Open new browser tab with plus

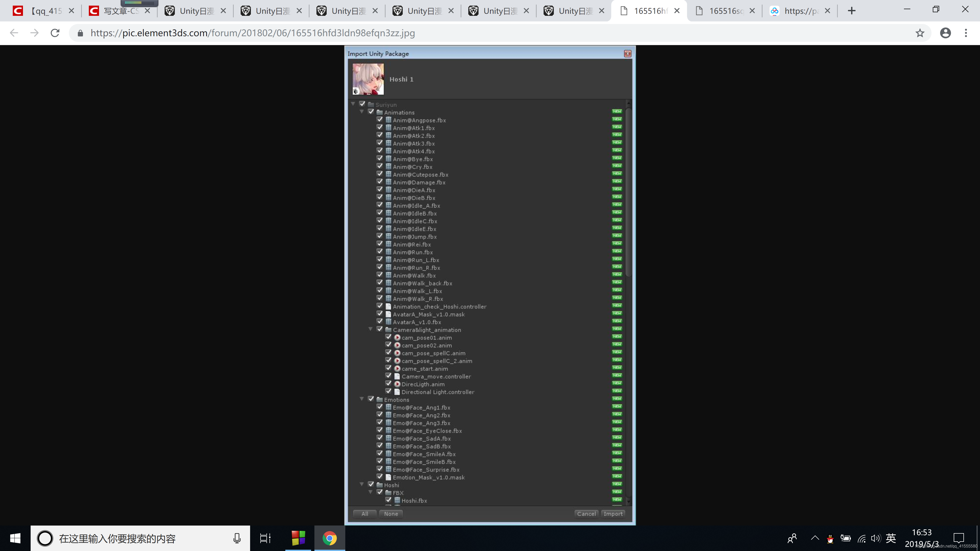tap(851, 11)
